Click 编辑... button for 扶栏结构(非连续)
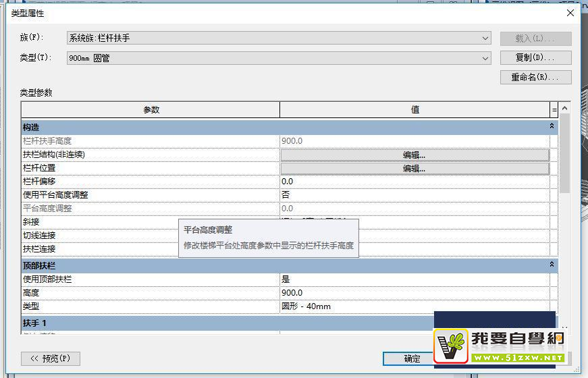Viewport: 588px width, 378px height. tap(415, 155)
